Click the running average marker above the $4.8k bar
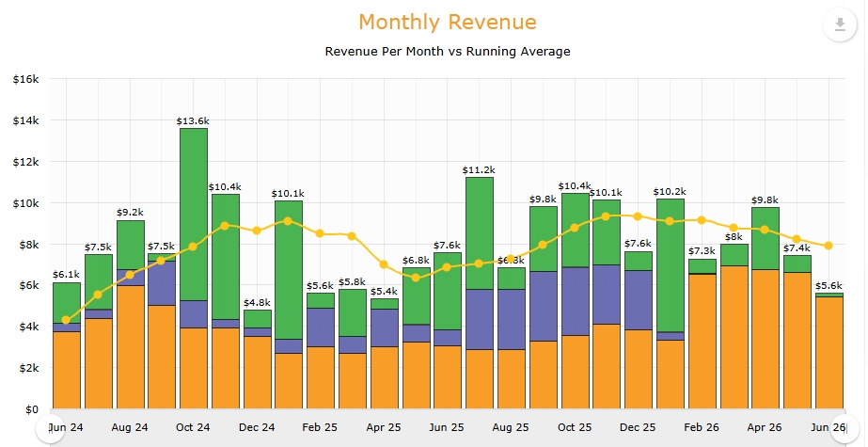 click(x=257, y=231)
